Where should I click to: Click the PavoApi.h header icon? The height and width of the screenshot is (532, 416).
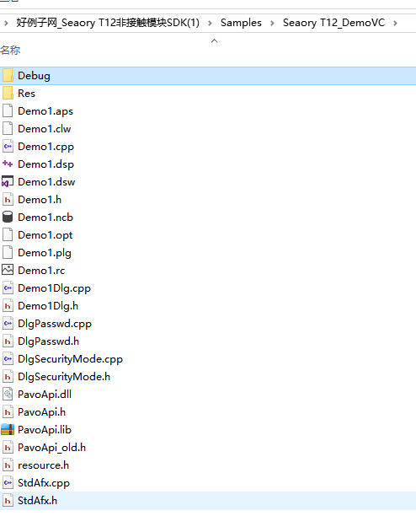(x=8, y=412)
